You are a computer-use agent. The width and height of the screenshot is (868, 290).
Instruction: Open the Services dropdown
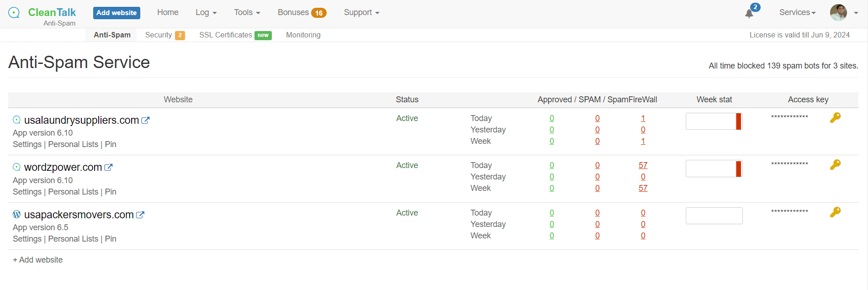797,12
